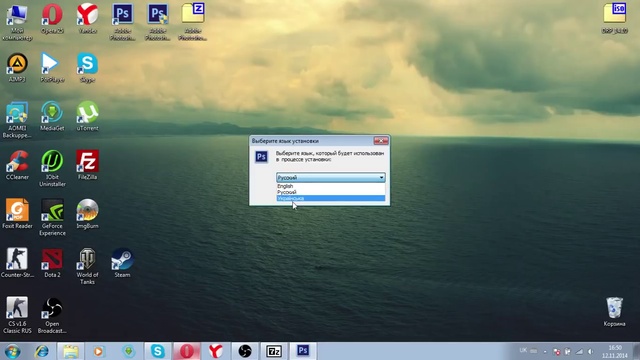
Task: Select the Counter-Strike desktop shortcut
Action: click(x=17, y=263)
